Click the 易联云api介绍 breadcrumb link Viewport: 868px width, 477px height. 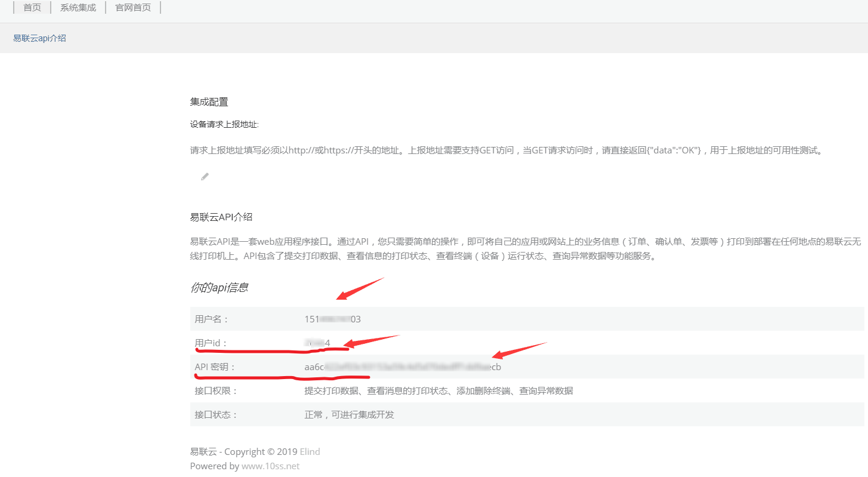click(39, 38)
